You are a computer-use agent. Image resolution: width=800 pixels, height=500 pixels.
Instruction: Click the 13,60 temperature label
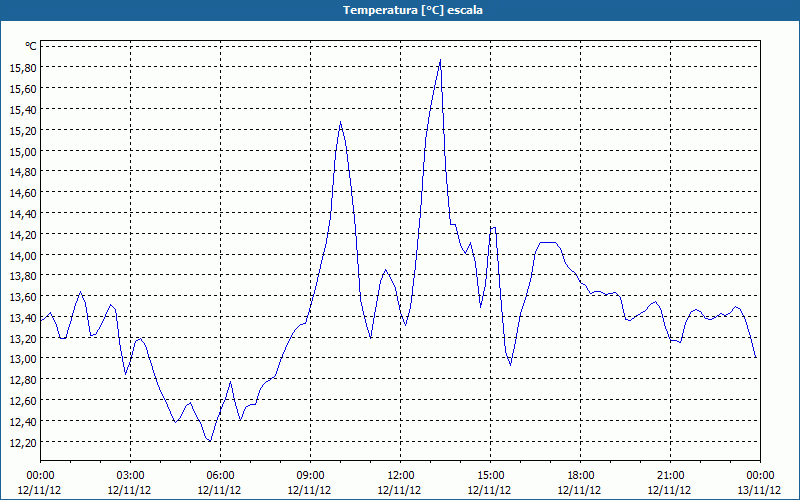(x=23, y=296)
